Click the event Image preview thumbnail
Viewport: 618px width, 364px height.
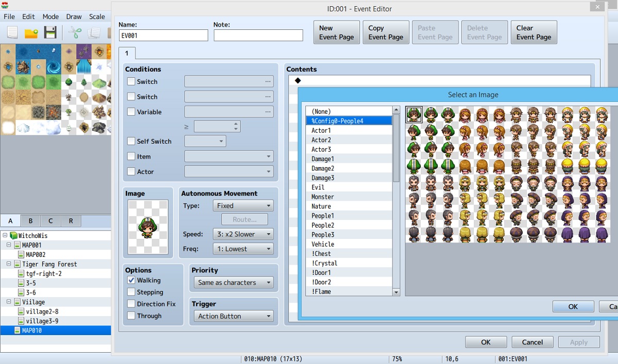(x=148, y=227)
